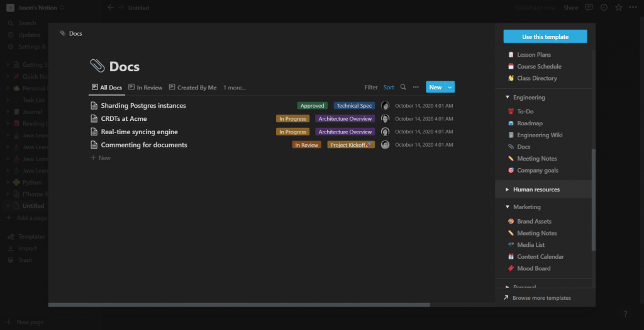Open the 1 more... views menu
Image resolution: width=644 pixels, height=330 pixels.
(x=235, y=88)
